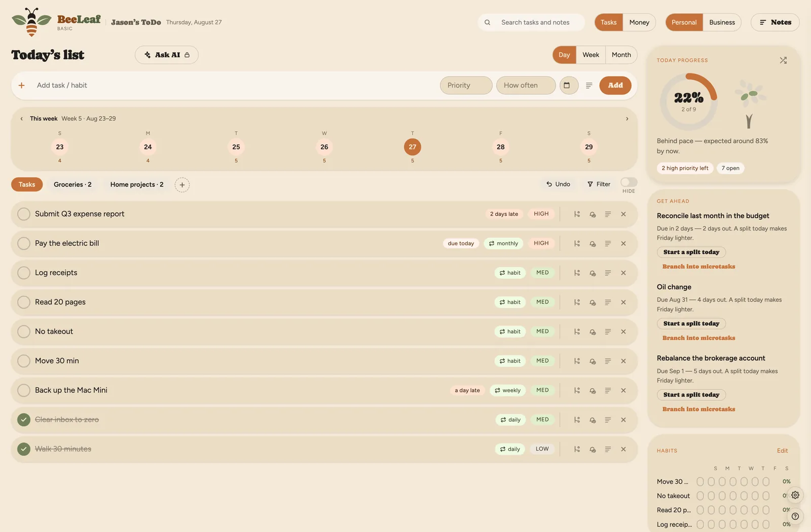811x532 pixels.
Task: Open the calendar date picker in add-task bar
Action: 569,86
